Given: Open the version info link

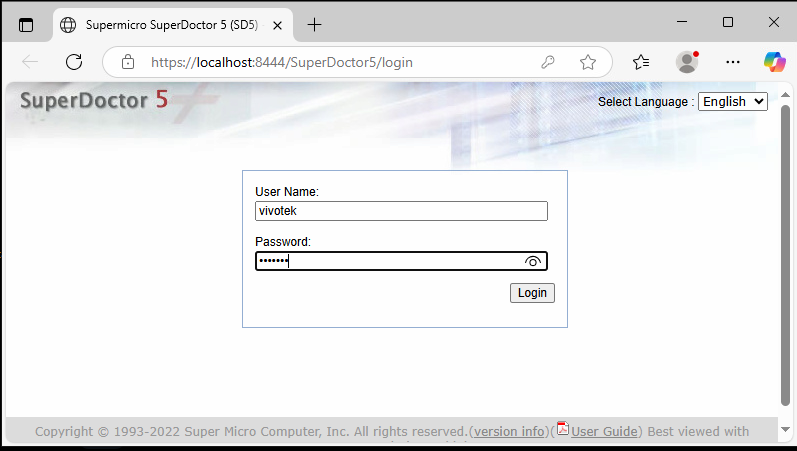Looking at the screenshot, I should pos(509,432).
